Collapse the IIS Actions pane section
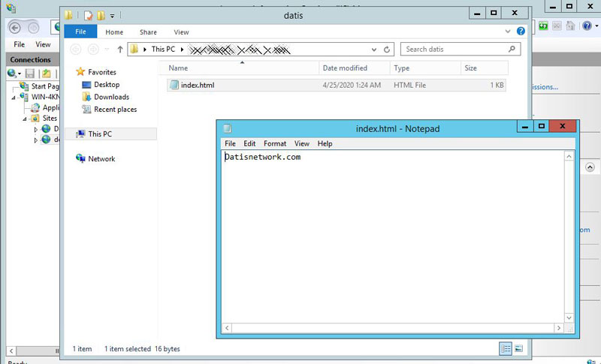601x364 pixels. 590,167
